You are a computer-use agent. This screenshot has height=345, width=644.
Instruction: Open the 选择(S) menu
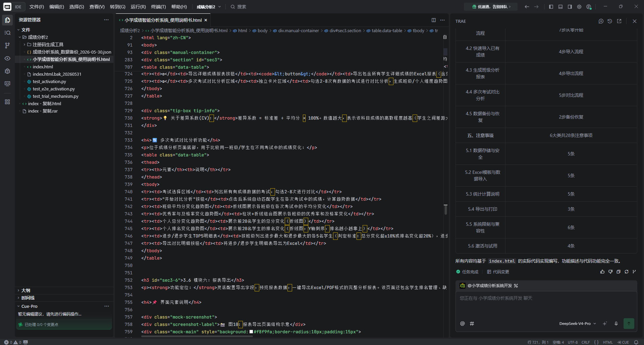76,7
